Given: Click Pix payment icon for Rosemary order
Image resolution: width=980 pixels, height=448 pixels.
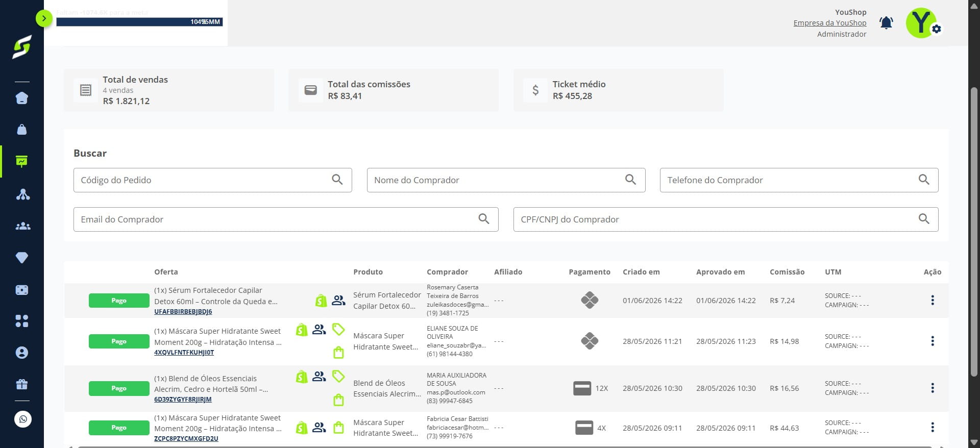Looking at the screenshot, I should (x=590, y=300).
